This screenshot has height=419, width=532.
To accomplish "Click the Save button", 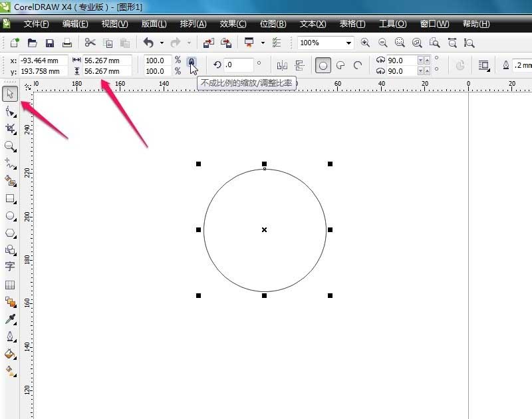I will pos(49,42).
